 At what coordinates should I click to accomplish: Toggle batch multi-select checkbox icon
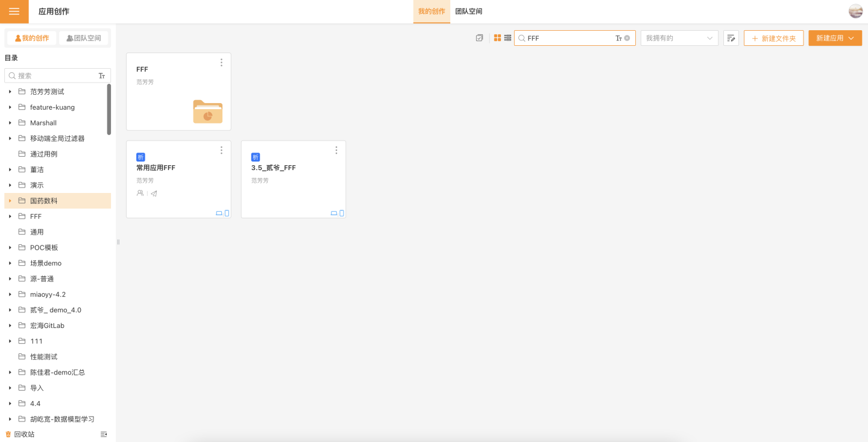479,38
